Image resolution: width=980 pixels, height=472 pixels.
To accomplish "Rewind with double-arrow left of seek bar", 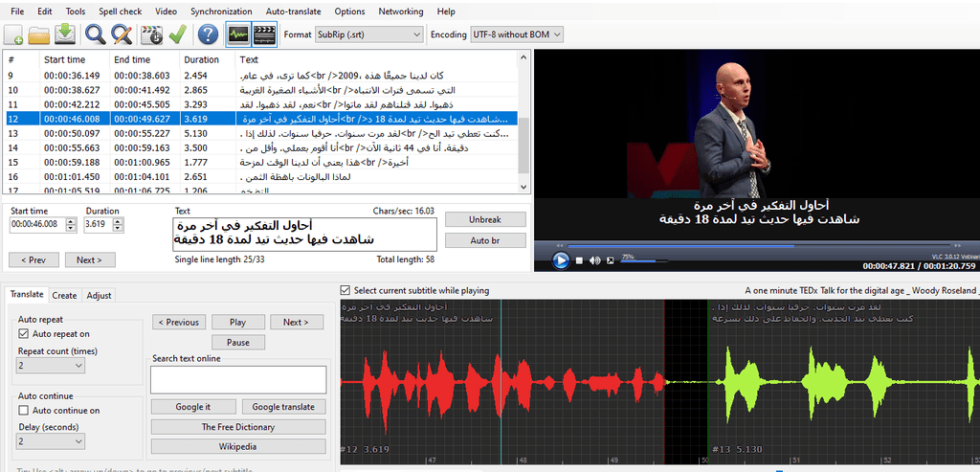I will pyautogui.click(x=560, y=246).
